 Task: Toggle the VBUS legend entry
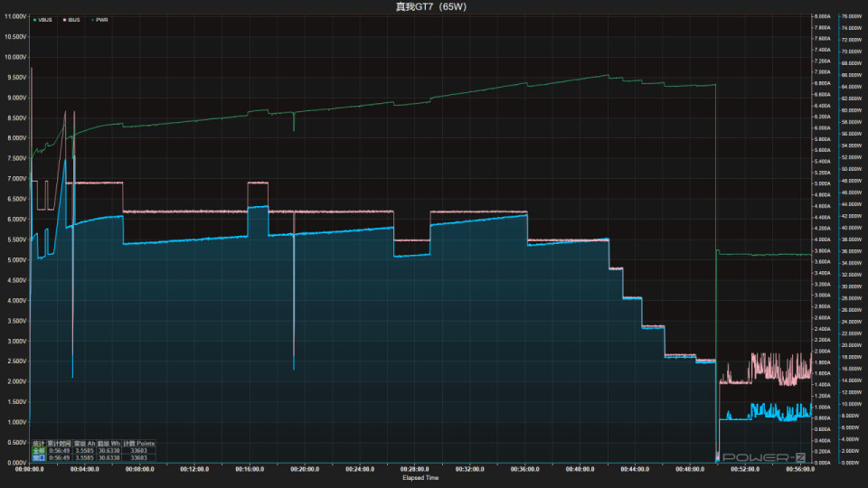pos(42,20)
